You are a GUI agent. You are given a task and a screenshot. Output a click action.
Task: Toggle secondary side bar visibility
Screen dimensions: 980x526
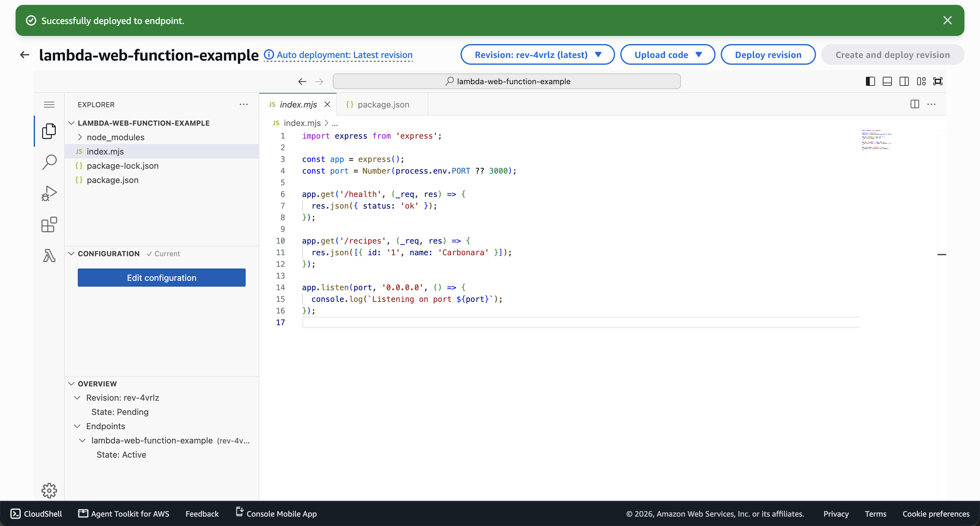point(904,81)
